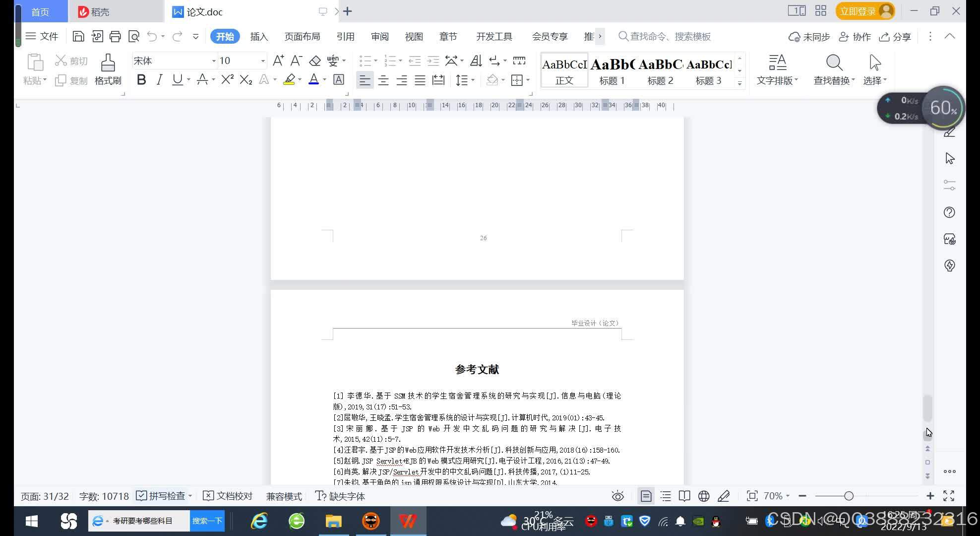
Task: Toggle center alignment
Action: 383,80
